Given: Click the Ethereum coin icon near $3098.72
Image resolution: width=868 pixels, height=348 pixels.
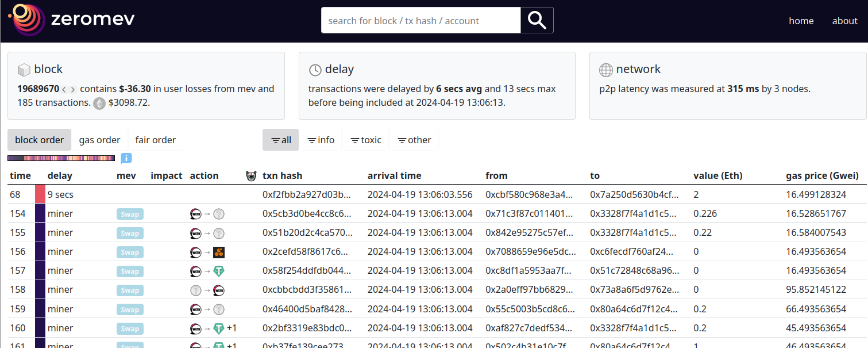Looking at the screenshot, I should tap(99, 104).
